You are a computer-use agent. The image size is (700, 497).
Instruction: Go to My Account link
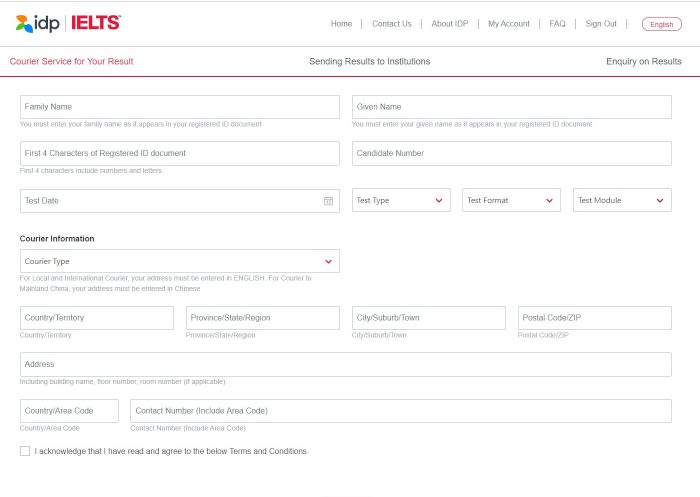pos(508,24)
